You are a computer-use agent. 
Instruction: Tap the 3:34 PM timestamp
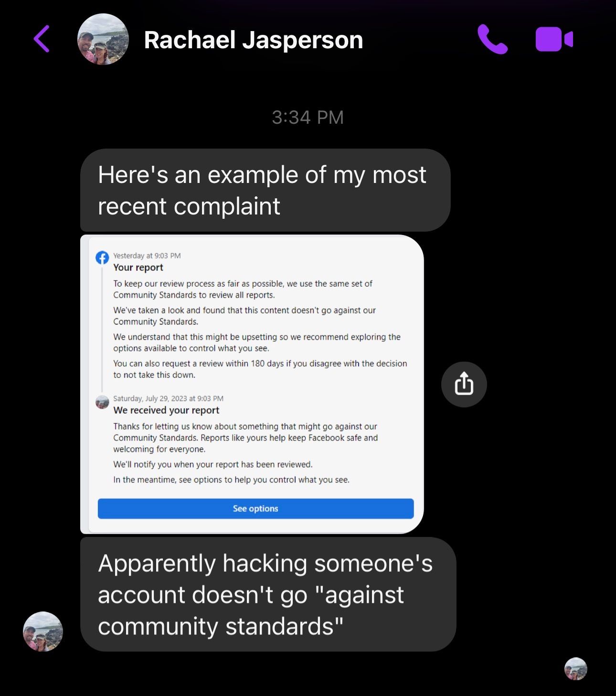308,118
